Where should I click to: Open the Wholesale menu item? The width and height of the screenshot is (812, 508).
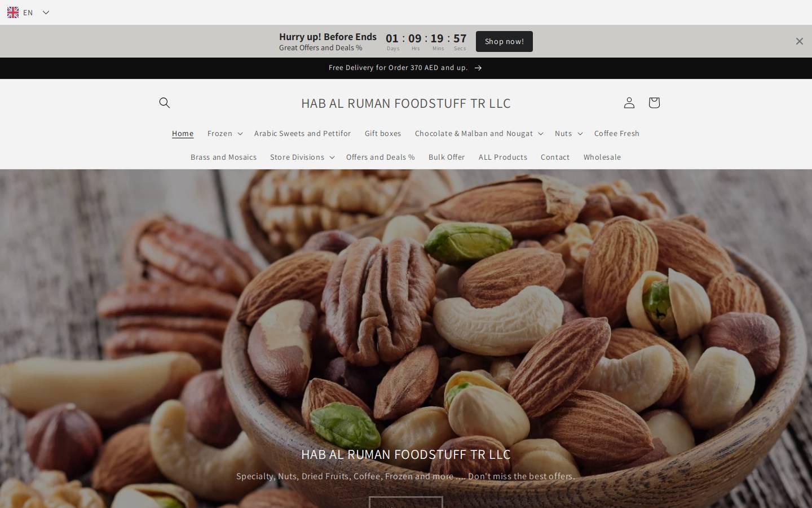[602, 157]
